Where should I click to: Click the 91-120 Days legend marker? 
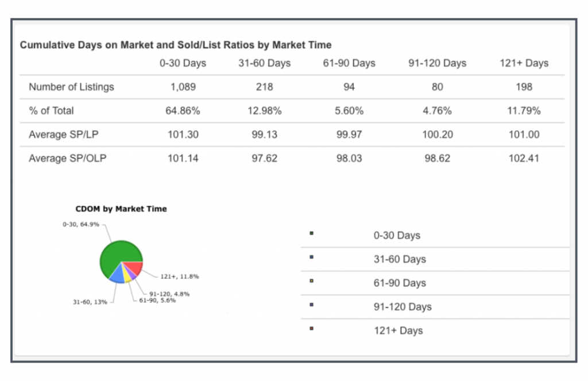[311, 305]
